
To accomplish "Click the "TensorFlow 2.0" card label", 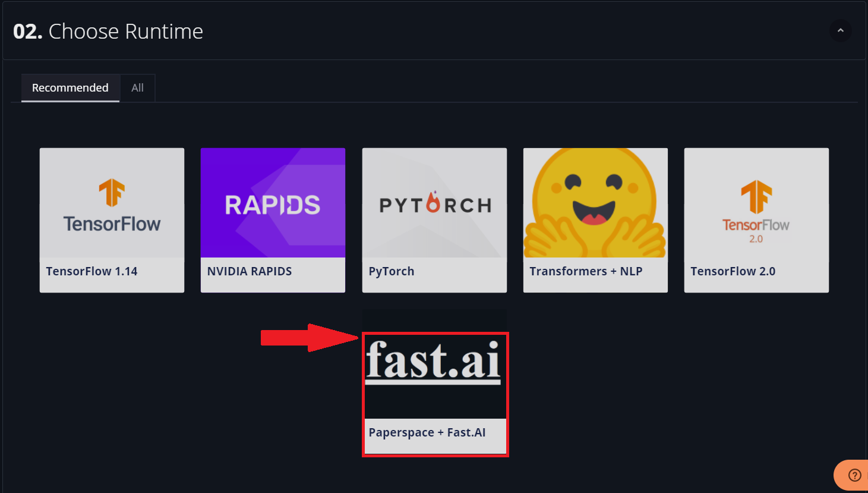I will click(733, 272).
